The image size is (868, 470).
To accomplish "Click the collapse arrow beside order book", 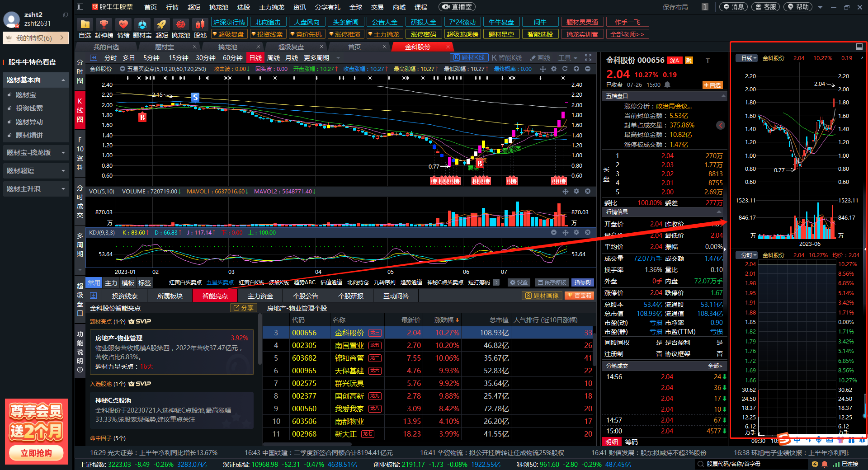I will pos(721,125).
